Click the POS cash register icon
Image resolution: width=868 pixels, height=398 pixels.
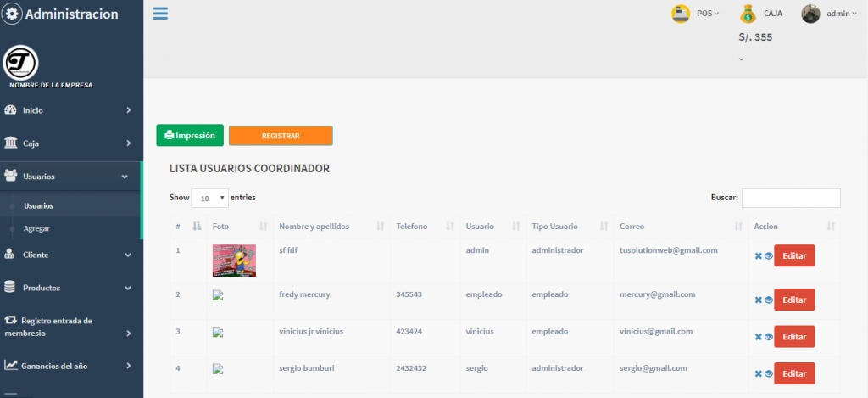tap(680, 14)
